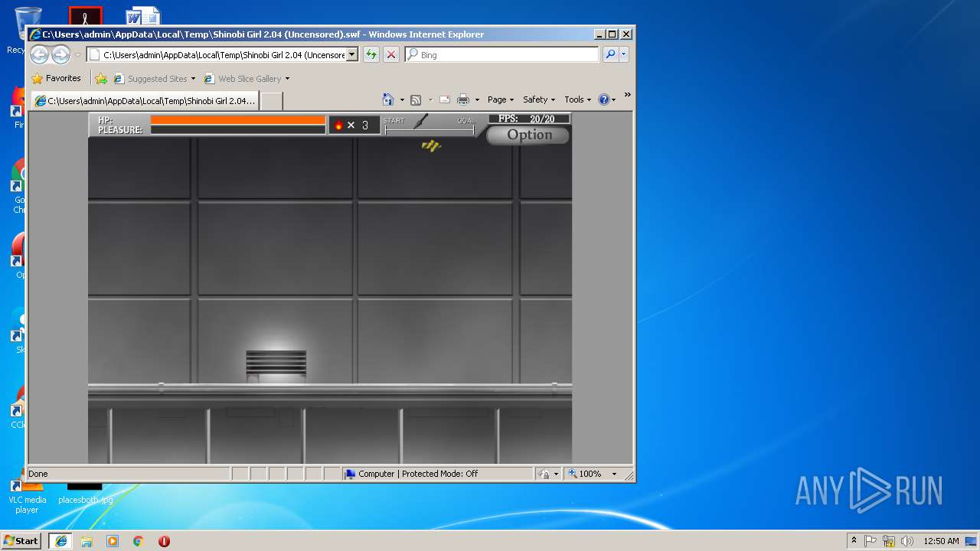Open the Tools menu
This screenshot has width=980, height=551.
578,99
